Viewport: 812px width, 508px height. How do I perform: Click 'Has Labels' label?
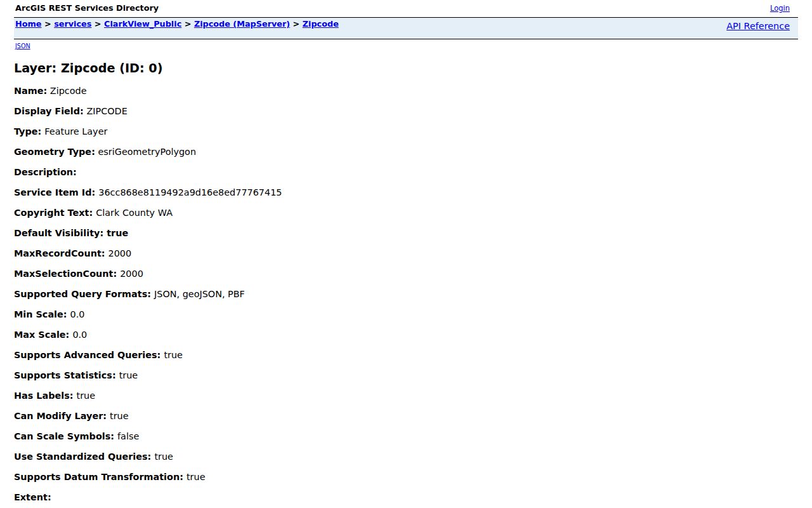[x=44, y=396]
